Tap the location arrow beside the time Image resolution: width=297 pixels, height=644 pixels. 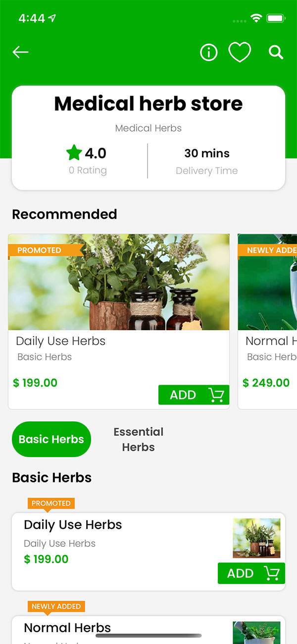pos(52,18)
